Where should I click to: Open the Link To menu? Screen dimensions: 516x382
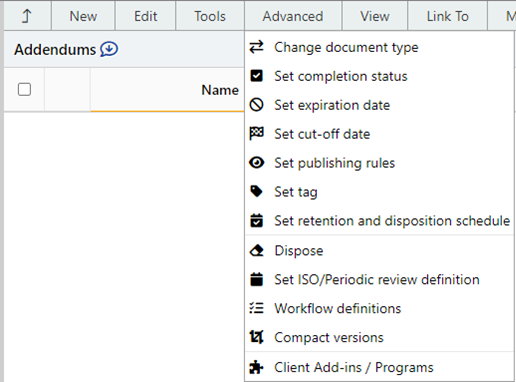click(448, 16)
